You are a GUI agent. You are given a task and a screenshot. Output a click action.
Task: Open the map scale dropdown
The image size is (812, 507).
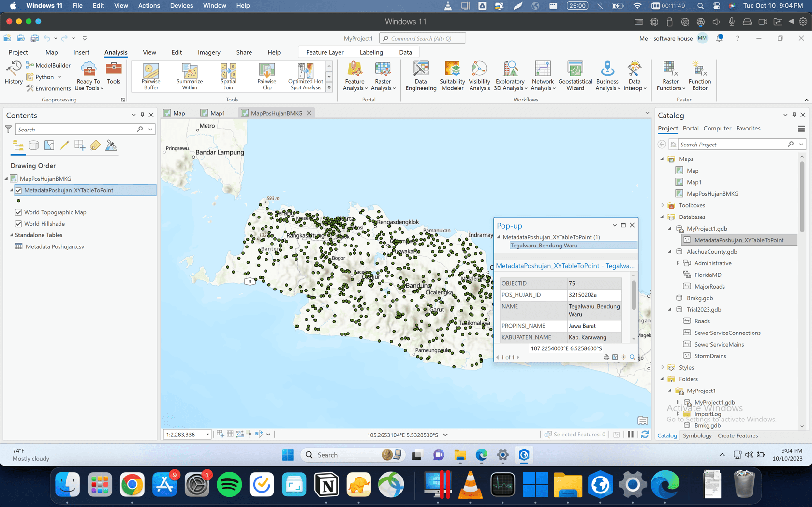(x=207, y=435)
